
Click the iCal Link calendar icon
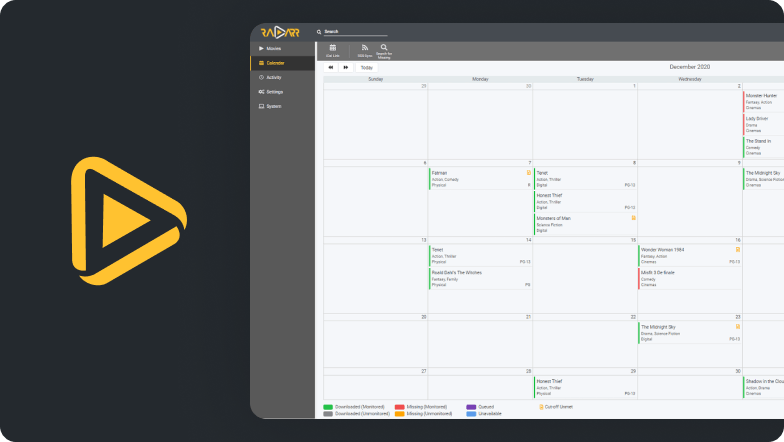(333, 48)
